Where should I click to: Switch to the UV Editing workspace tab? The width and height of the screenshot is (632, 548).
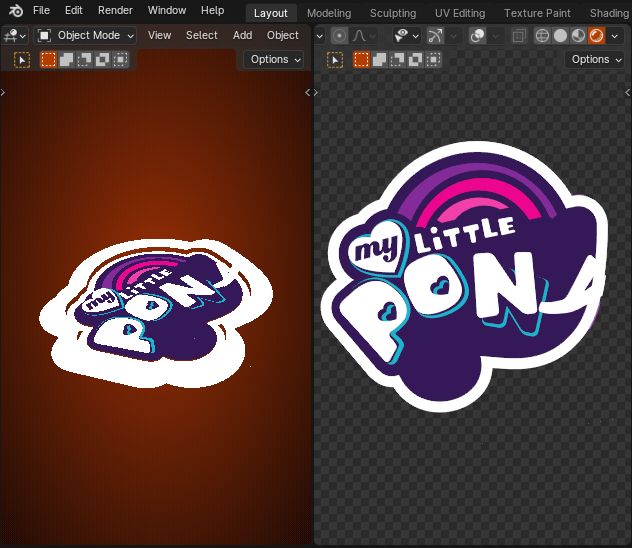tap(460, 13)
